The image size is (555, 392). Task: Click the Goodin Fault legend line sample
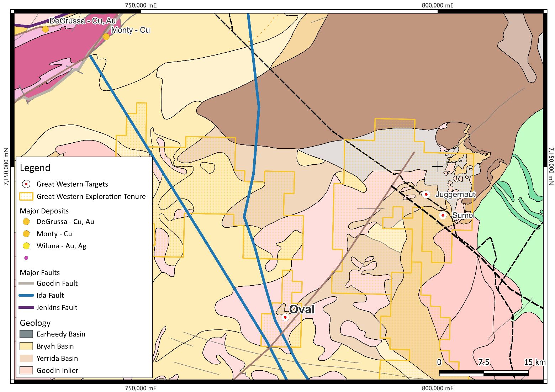click(x=26, y=283)
